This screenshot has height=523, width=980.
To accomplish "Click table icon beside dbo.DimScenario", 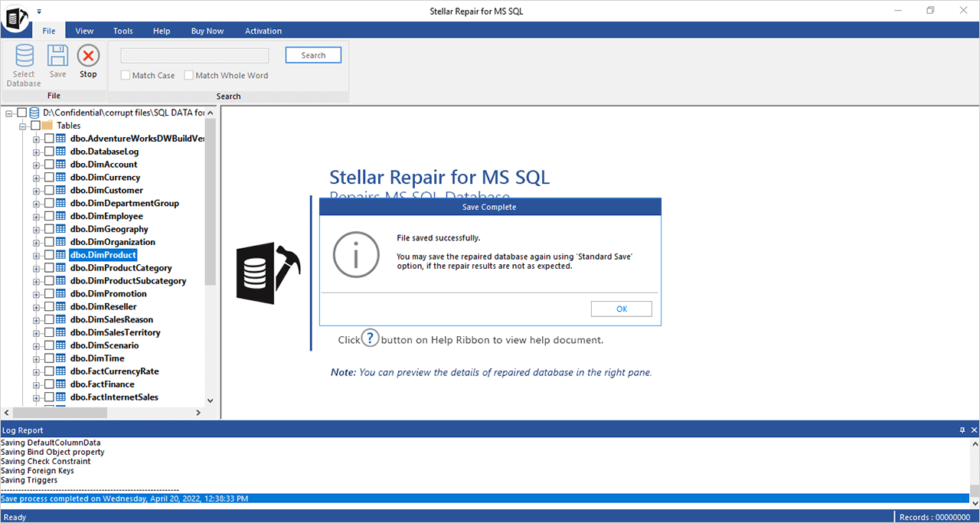I will coord(61,345).
